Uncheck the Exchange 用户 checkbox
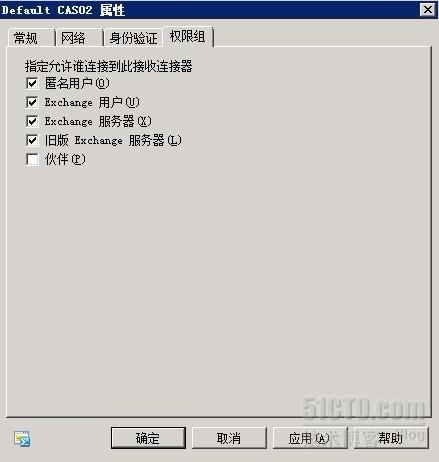The height and width of the screenshot is (462, 439). 32,102
